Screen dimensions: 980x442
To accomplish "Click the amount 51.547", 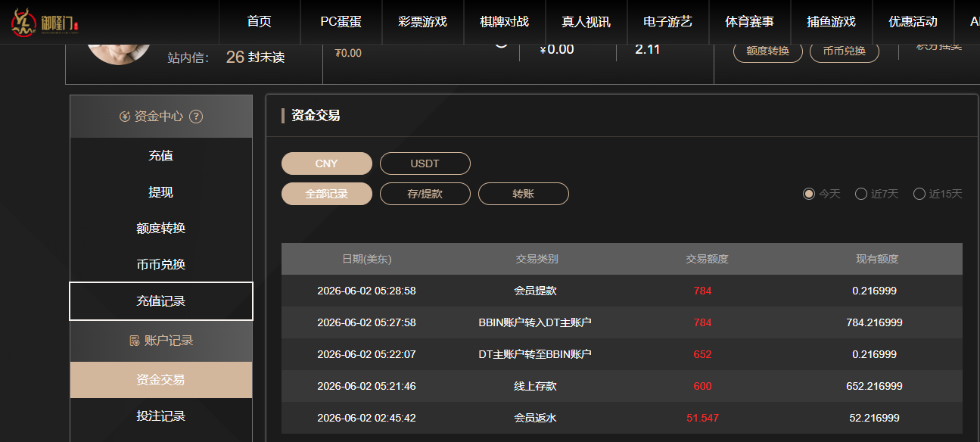I will pyautogui.click(x=702, y=418).
